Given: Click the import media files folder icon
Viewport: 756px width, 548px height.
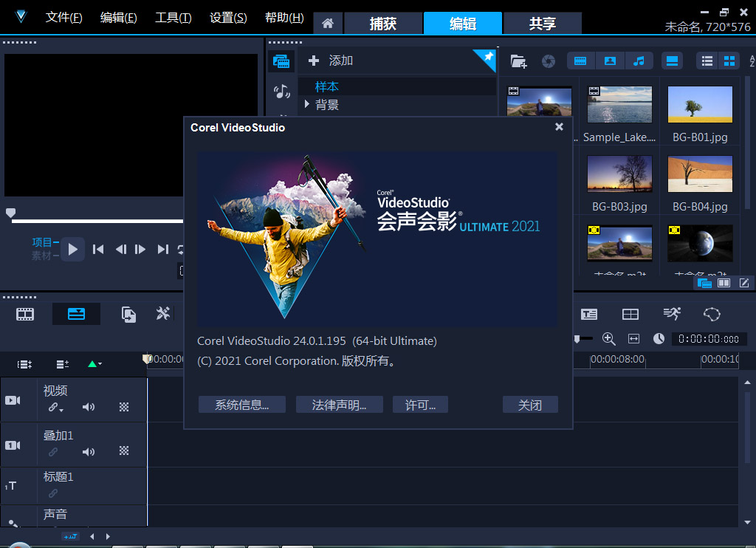Looking at the screenshot, I should 518,61.
